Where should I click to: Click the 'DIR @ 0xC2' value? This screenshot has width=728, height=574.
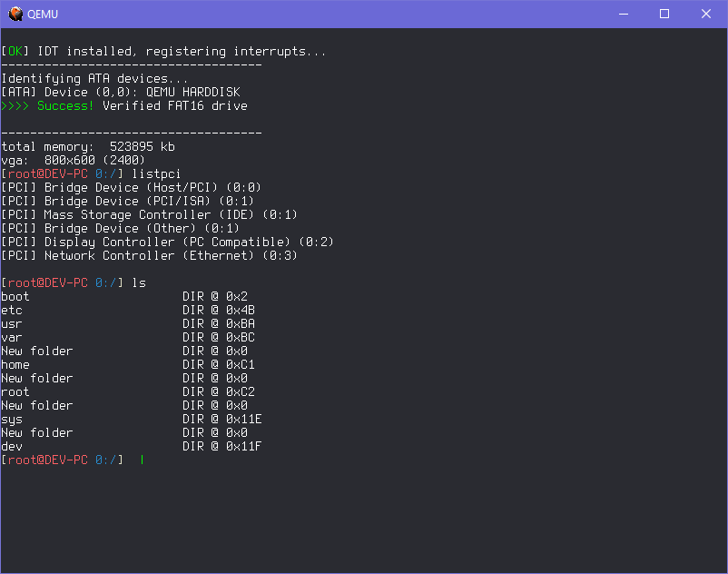pyautogui.click(x=219, y=392)
